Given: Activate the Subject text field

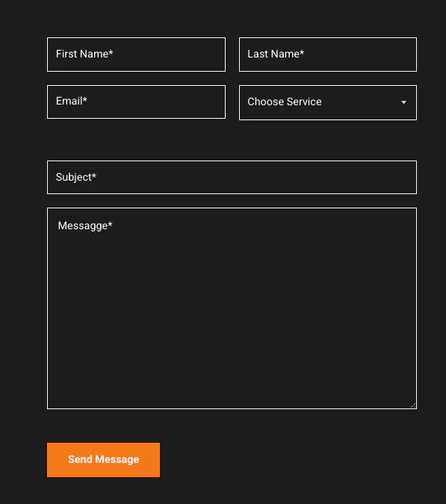Looking at the screenshot, I should (232, 177).
